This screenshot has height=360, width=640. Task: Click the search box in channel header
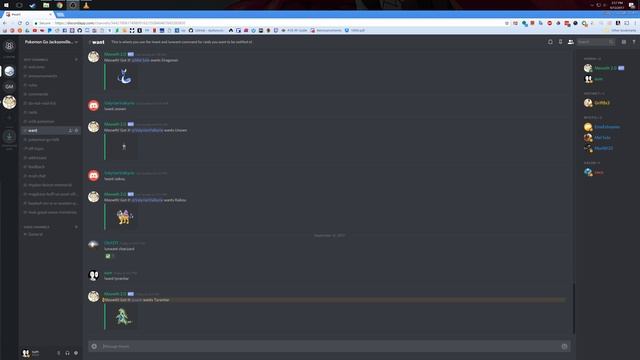tap(596, 42)
